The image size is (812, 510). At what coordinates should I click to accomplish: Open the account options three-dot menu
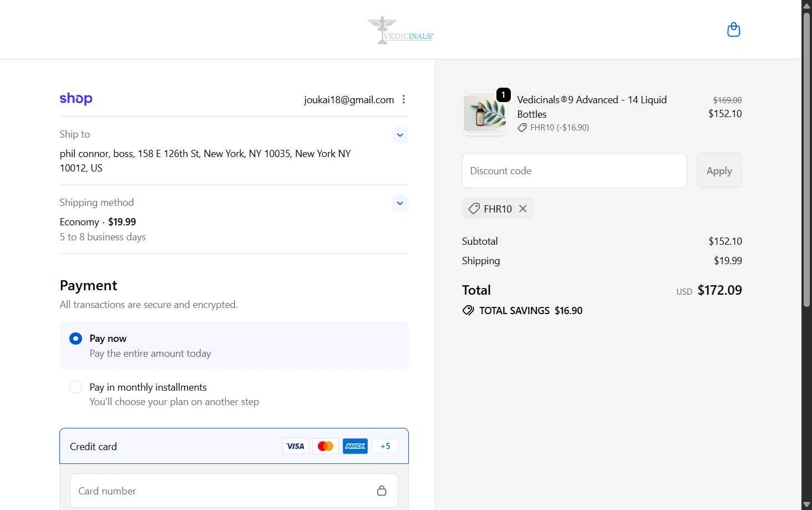tap(404, 99)
